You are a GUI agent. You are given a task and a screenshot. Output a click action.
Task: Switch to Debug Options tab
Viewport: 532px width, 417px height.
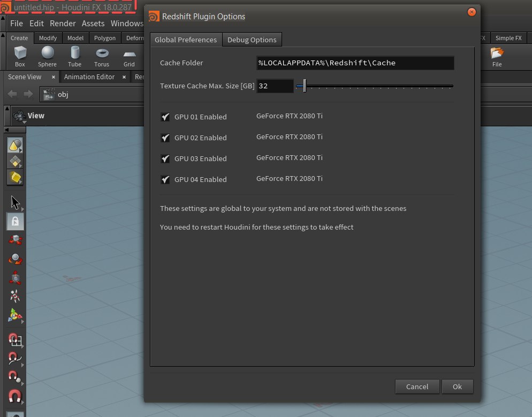coord(252,40)
